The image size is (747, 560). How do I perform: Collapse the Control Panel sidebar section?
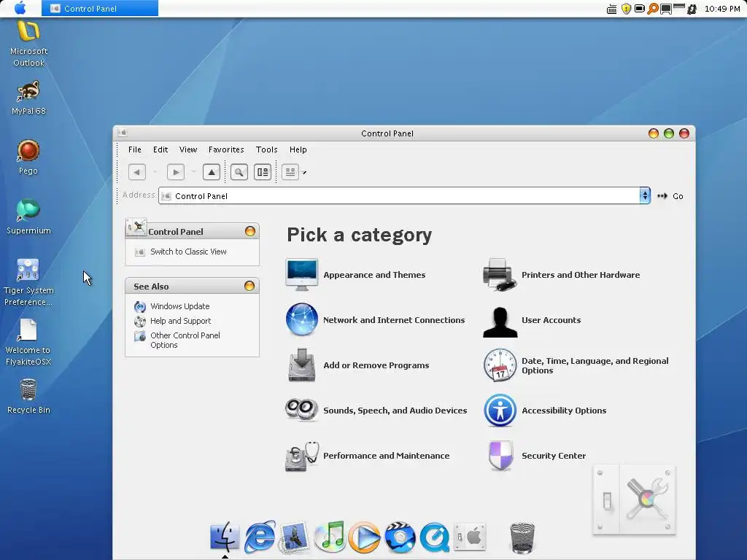pos(249,231)
